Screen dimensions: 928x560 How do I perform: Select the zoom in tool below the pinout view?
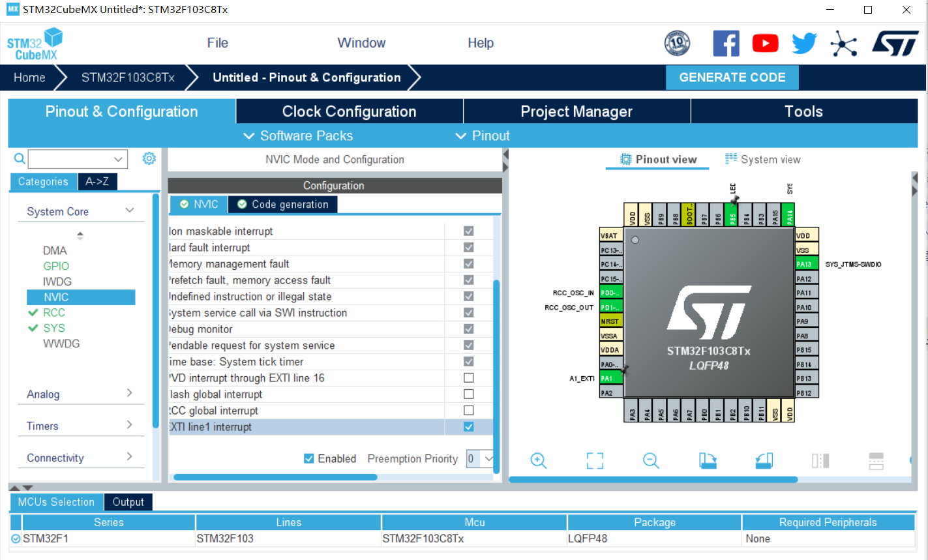click(x=539, y=461)
